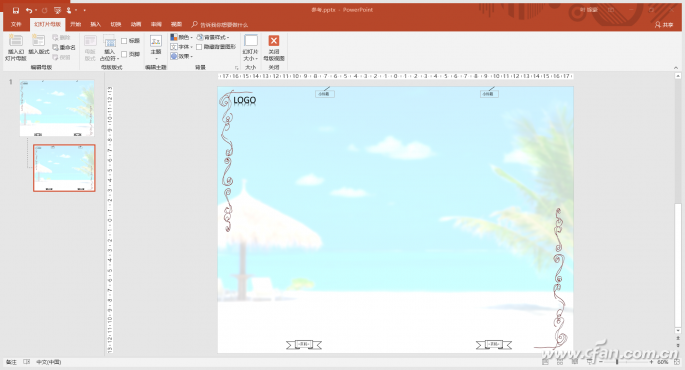Click the vertical scrollbar up arrow
This screenshot has height=370, width=685.
click(678, 76)
